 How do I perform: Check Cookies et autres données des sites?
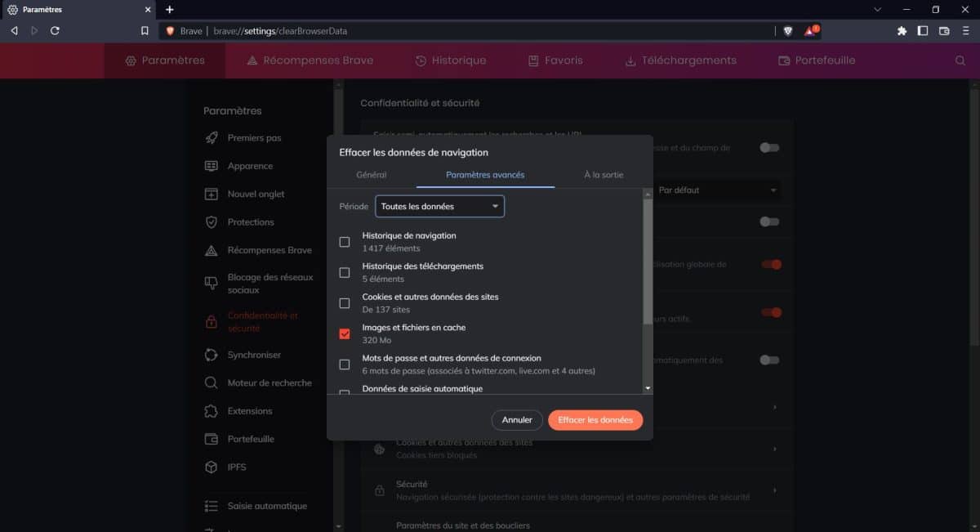click(345, 303)
